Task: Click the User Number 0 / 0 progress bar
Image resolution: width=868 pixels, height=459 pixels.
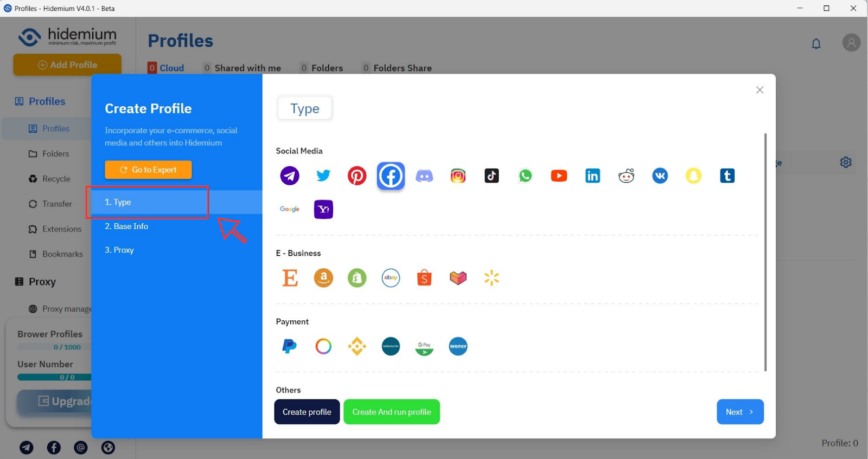Action: pyautogui.click(x=54, y=377)
